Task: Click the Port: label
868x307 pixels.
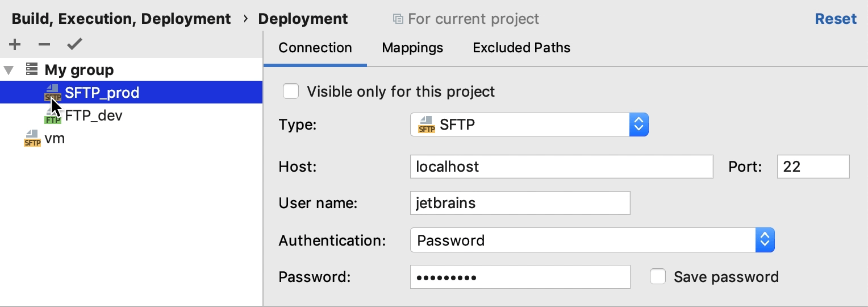Action: coord(745,167)
